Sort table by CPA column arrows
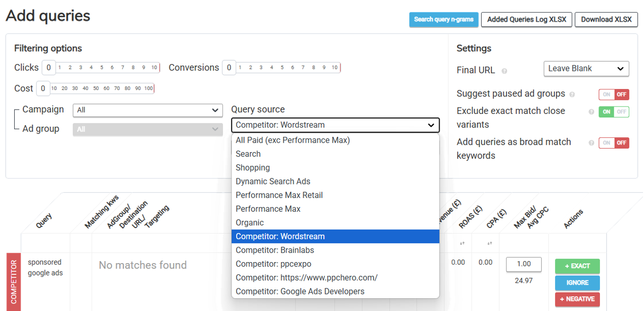The image size is (644, 311). point(489,244)
